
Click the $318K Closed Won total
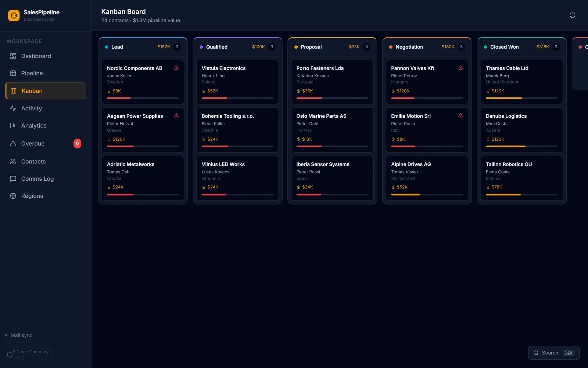pyautogui.click(x=542, y=47)
